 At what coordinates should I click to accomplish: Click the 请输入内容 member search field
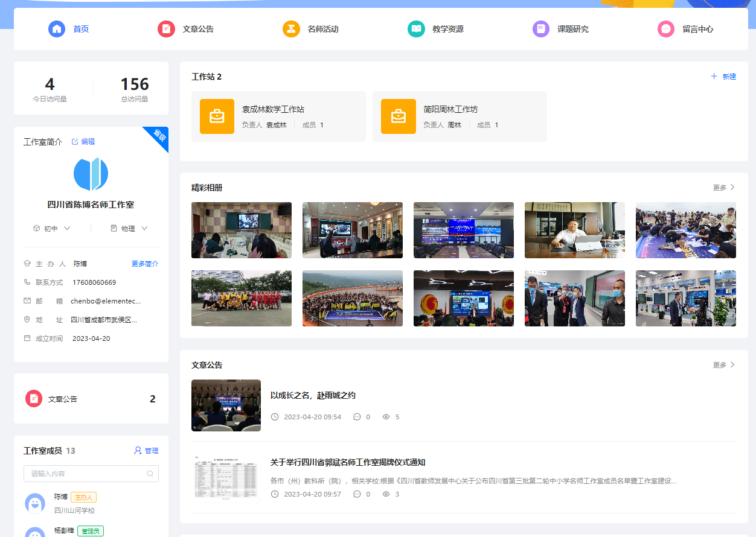85,474
